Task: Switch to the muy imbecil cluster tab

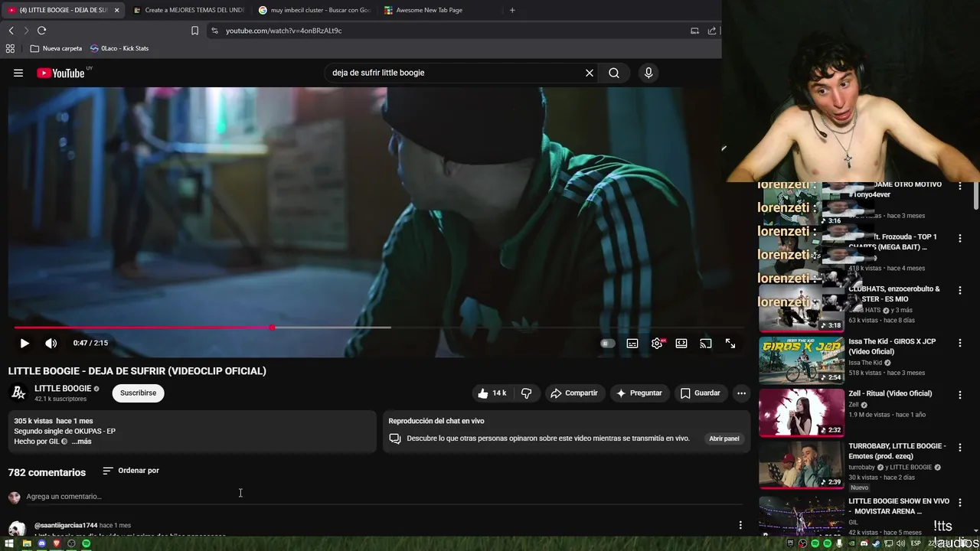Action: tap(314, 10)
